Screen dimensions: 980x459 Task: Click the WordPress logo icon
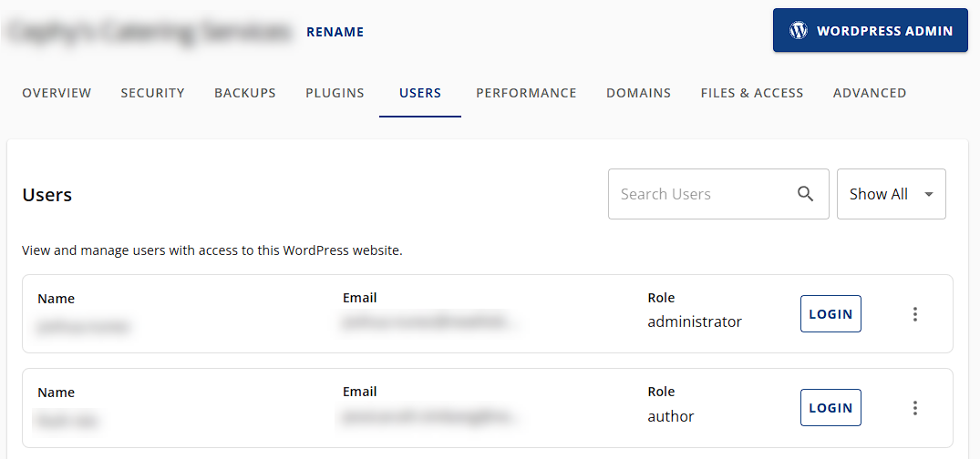[799, 30]
